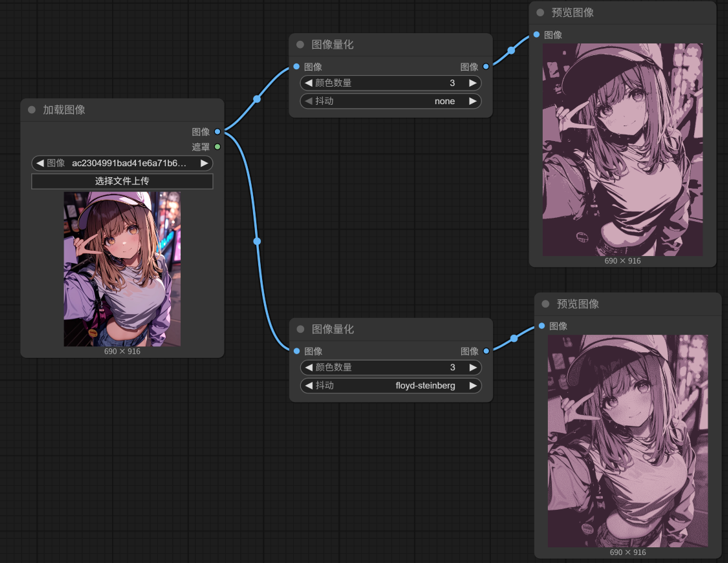Image resolution: width=728 pixels, height=563 pixels.
Task: Click the 图像 input port of upper 图像量化
Action: point(297,67)
